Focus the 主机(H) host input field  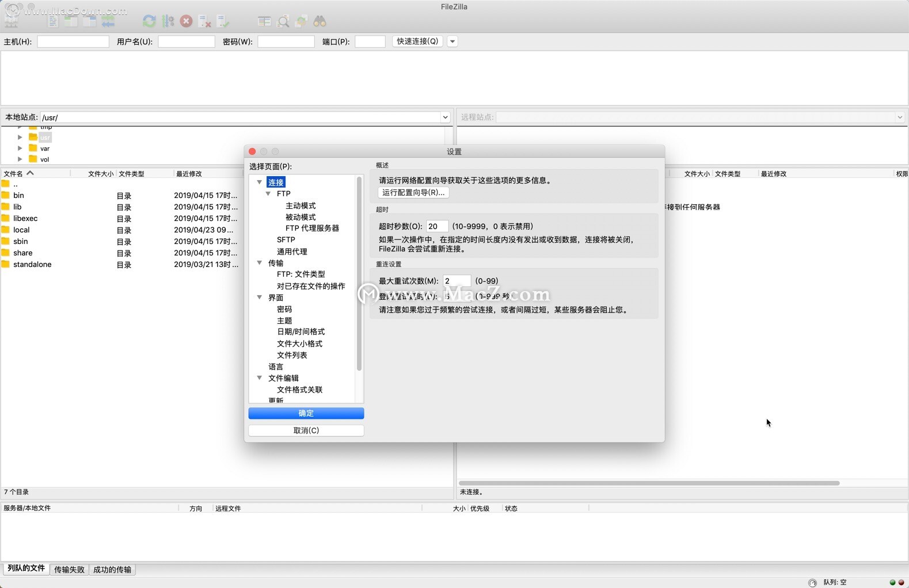(73, 41)
